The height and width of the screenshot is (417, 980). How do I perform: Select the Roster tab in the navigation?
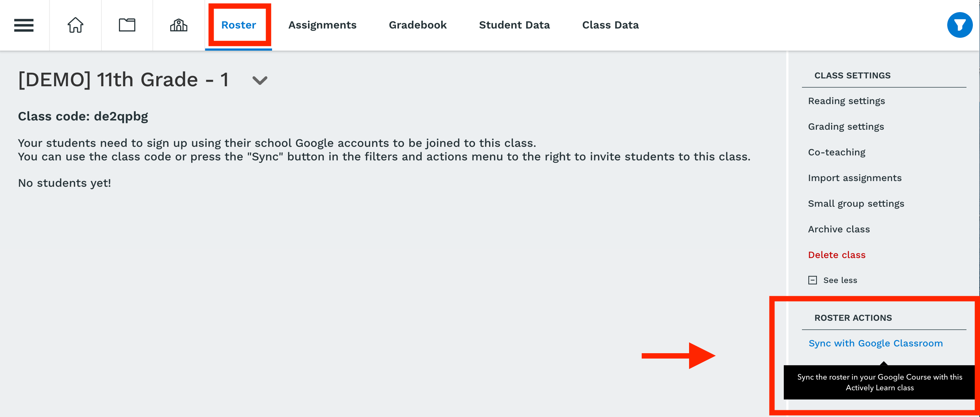point(239,25)
